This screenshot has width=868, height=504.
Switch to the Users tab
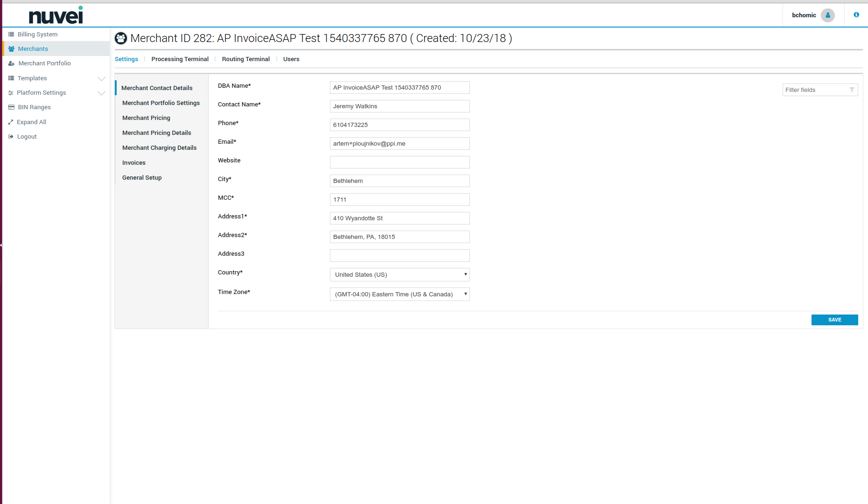click(291, 59)
